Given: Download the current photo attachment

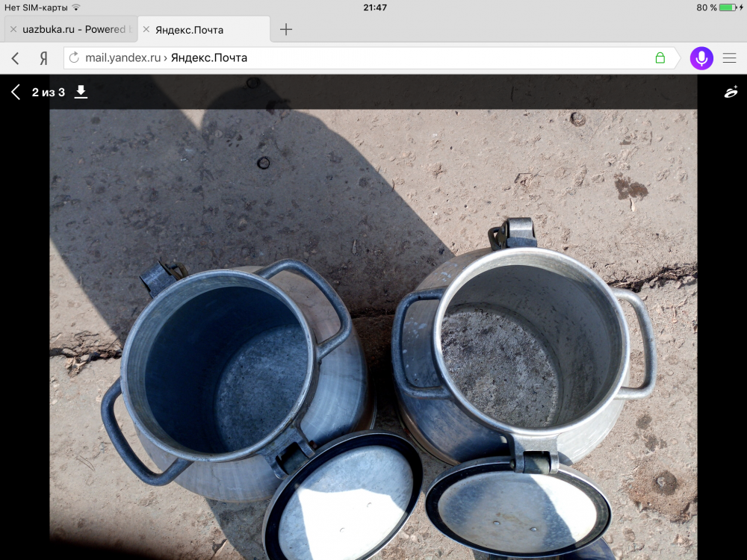Looking at the screenshot, I should (81, 92).
